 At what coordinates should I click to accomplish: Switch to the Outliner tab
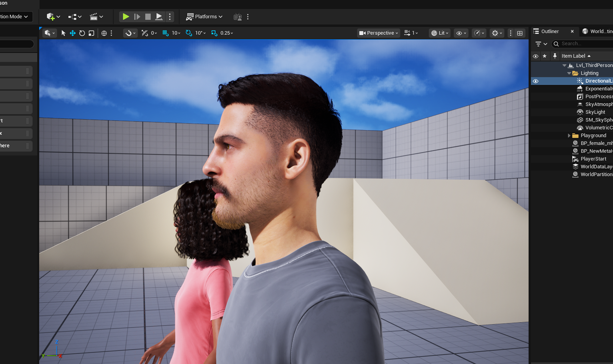[550, 31]
